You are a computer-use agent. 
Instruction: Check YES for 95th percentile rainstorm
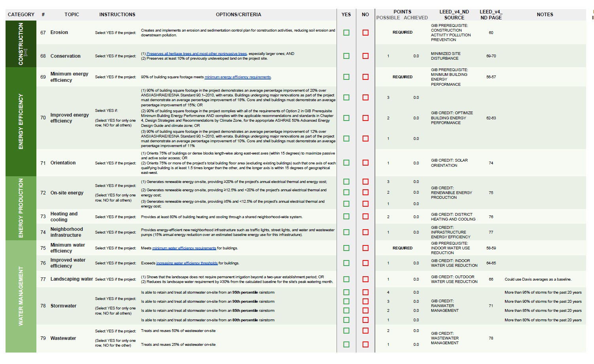pos(346,292)
